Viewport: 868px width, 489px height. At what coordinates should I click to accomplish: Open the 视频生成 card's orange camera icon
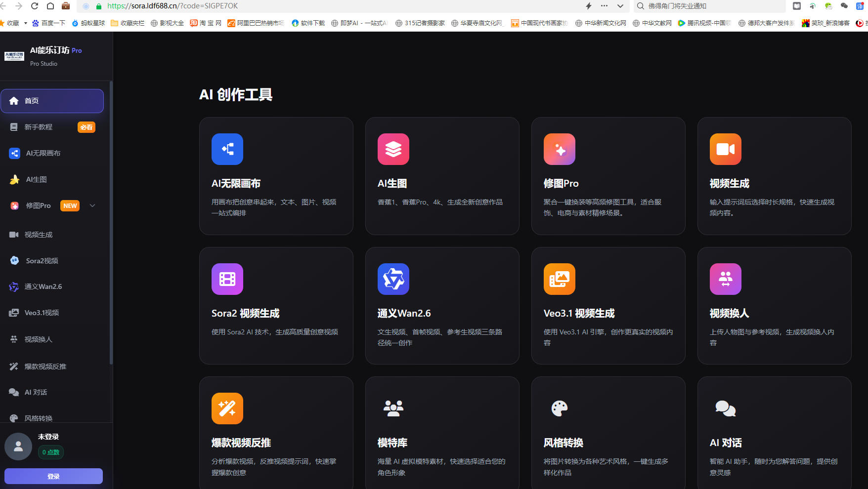[726, 149]
